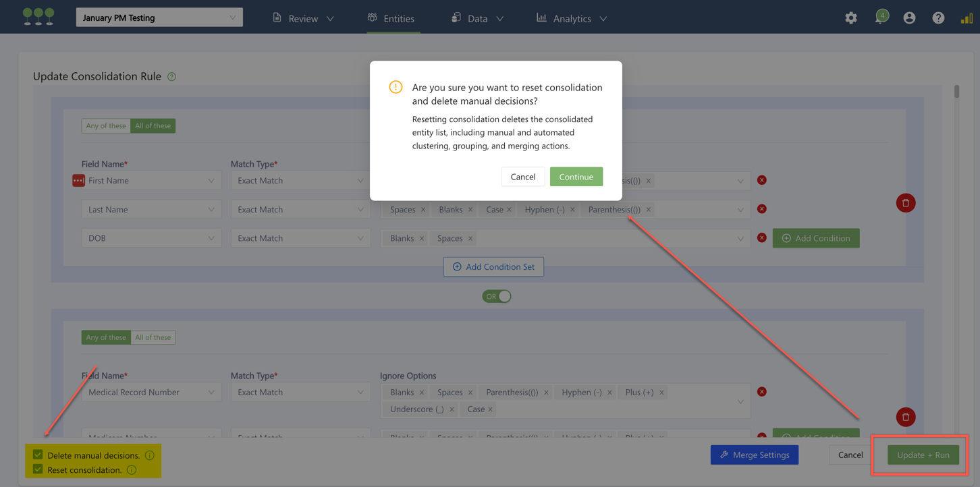Click Continue in the confirmation dialog
980x487 pixels.
click(576, 177)
